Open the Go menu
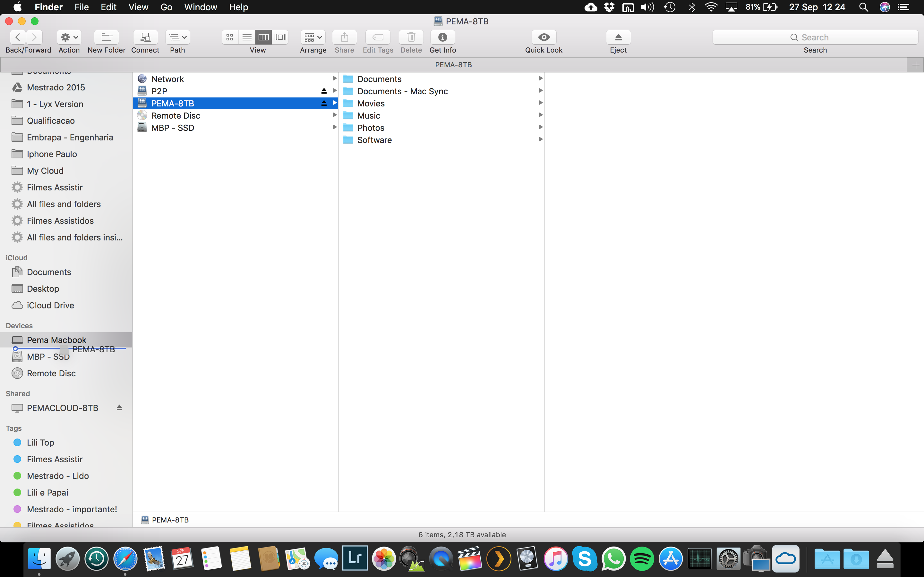This screenshot has height=577, width=924. click(166, 7)
